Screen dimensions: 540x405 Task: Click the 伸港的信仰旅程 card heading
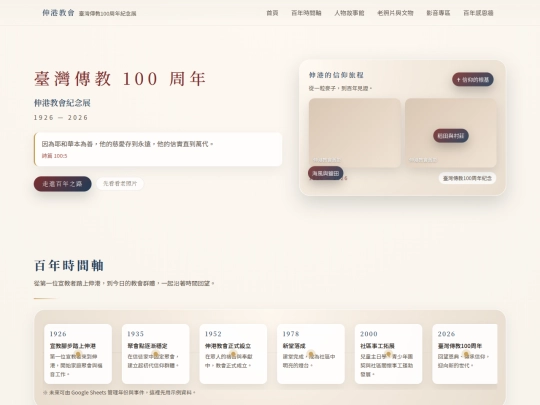click(x=336, y=75)
